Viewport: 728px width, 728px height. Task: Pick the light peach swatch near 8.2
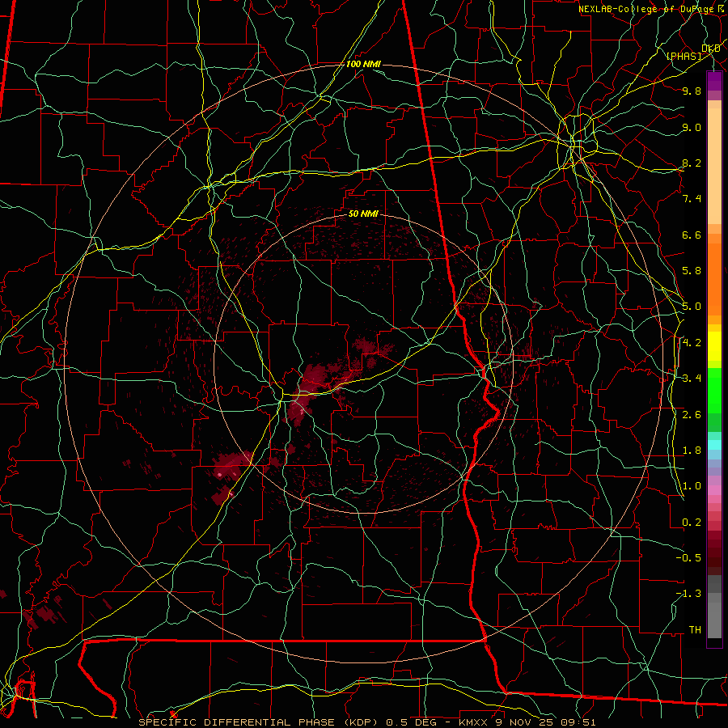[714, 166]
